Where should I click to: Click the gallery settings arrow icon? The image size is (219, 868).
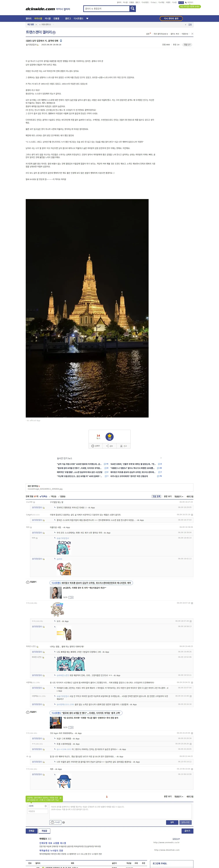click(192, 34)
